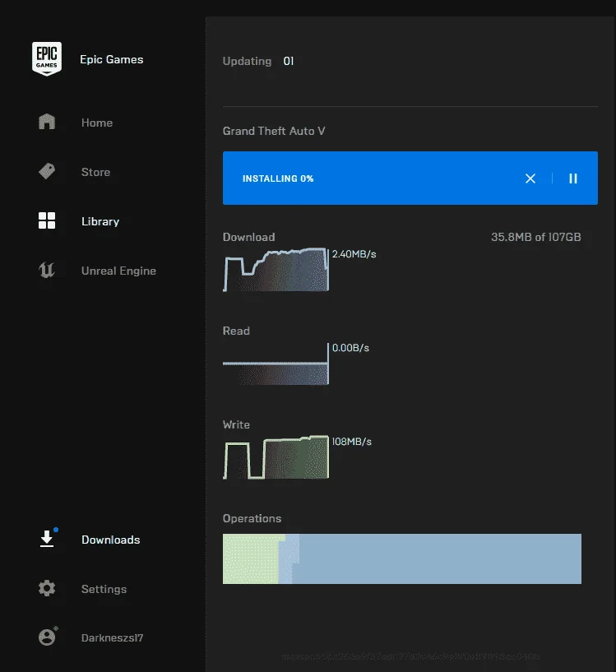The height and width of the screenshot is (672, 616).
Task: Select the Downloads menu label
Action: pyautogui.click(x=110, y=540)
